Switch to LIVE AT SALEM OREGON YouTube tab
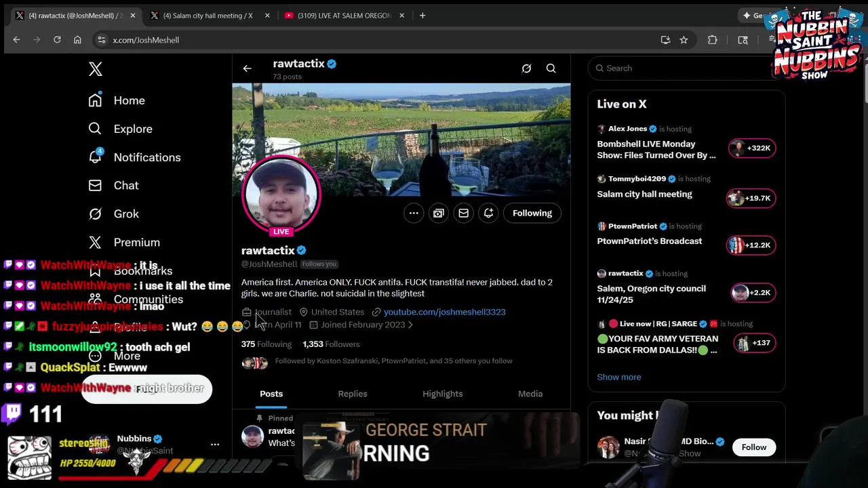Image resolution: width=868 pixels, height=488 pixels. 344,16
